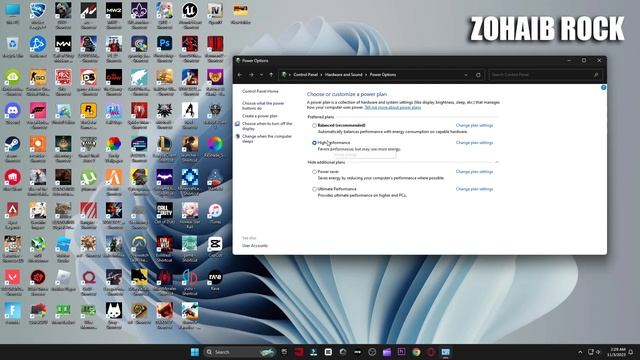Open the Fortnite desktop shortcut
Image resolution: width=640 pixels, height=360 pixels.
[x=13, y=314]
